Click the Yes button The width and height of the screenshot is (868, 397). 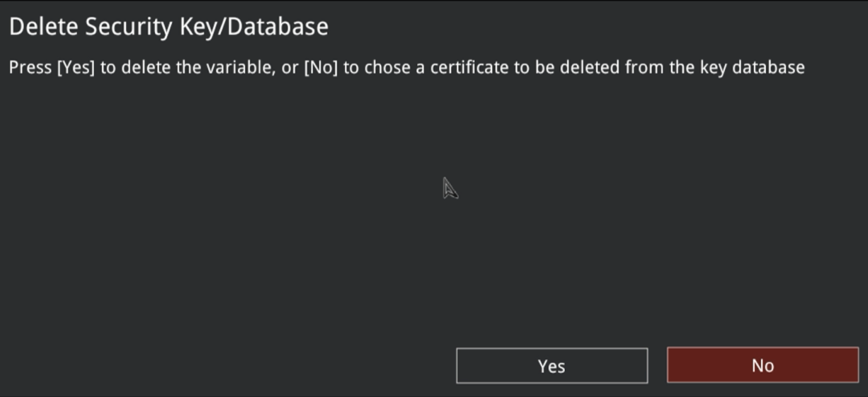[551, 366]
